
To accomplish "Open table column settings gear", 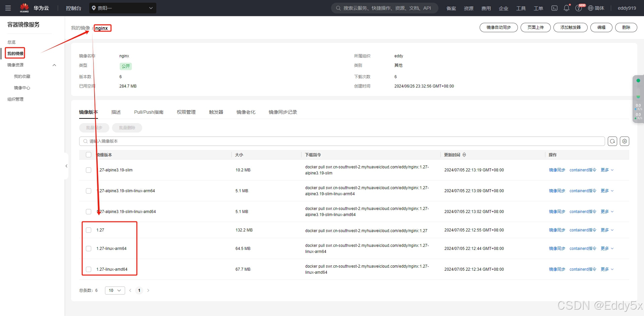I will (625, 141).
